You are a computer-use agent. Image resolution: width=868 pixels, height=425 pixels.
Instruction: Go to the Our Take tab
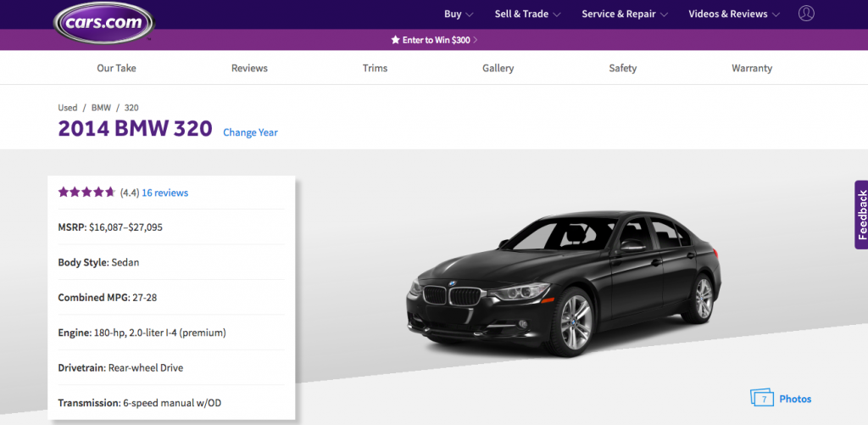click(x=116, y=68)
